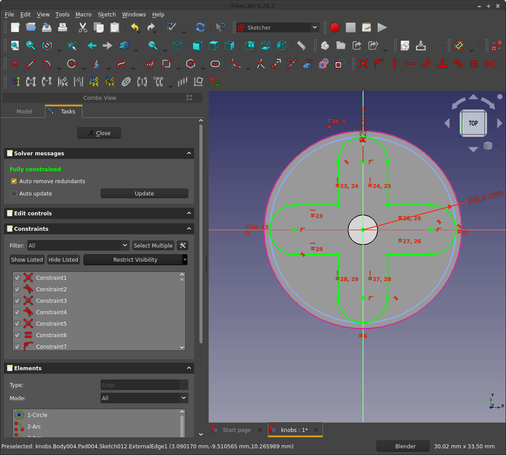Click the Refresh recompute icon
The height and width of the screenshot is (455, 506).
coord(200,27)
